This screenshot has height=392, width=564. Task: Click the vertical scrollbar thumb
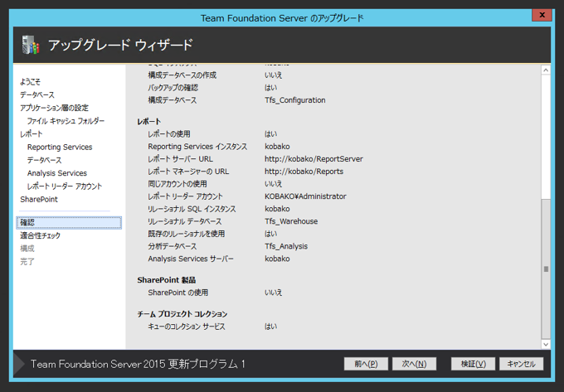[x=546, y=269]
